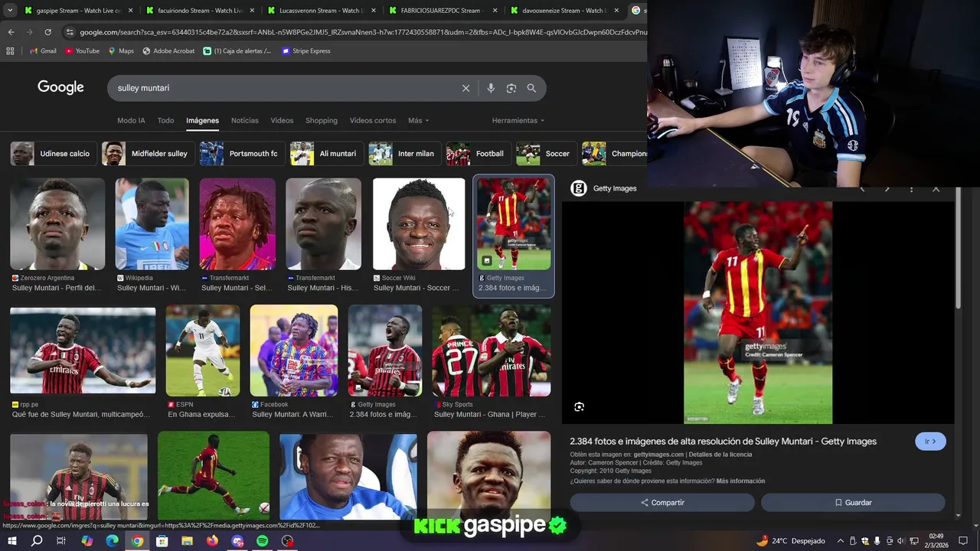
Task: Search this image with Lens icon in preview
Action: pyautogui.click(x=580, y=407)
